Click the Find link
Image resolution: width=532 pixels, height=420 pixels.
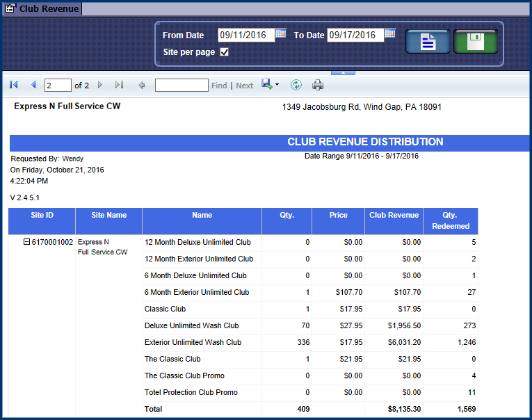(x=219, y=86)
